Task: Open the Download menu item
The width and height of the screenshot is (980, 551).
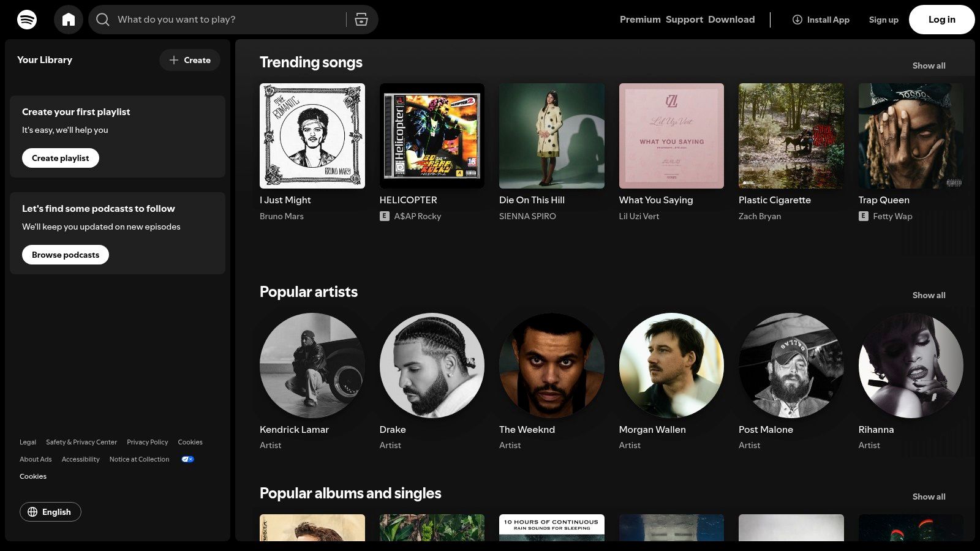Action: 731,19
